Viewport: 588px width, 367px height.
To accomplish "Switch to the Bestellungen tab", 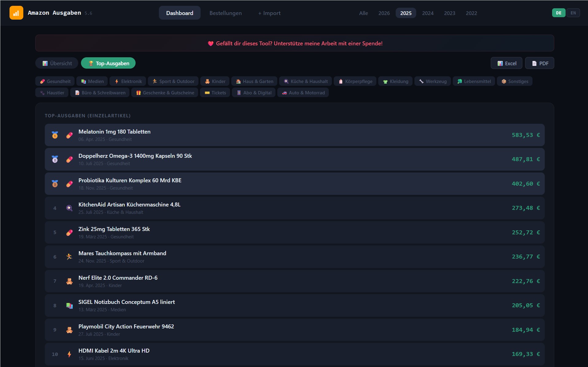I will coord(225,13).
